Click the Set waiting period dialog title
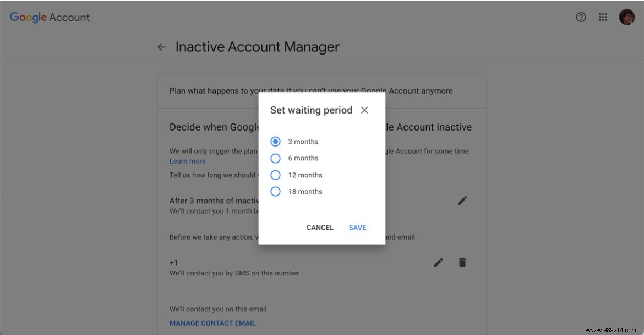This screenshot has height=335, width=644. coord(311,110)
